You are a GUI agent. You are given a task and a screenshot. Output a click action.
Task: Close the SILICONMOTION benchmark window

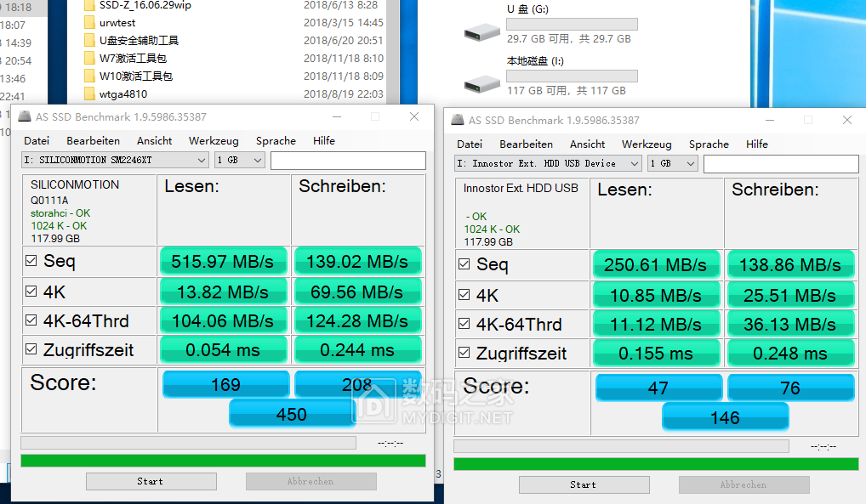[x=414, y=116]
